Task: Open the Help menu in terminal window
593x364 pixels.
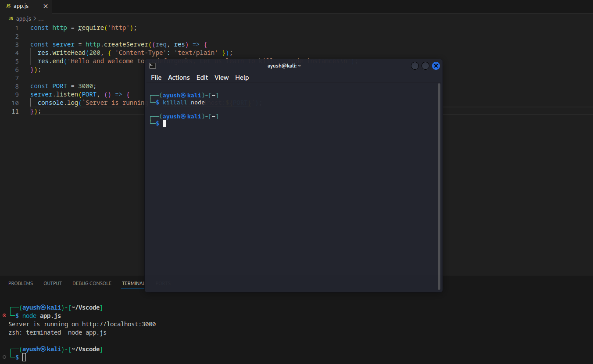Action: pyautogui.click(x=242, y=78)
